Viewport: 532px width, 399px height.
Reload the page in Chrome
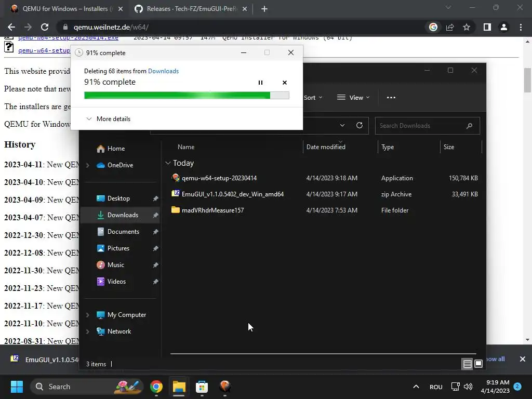pyautogui.click(x=45, y=27)
